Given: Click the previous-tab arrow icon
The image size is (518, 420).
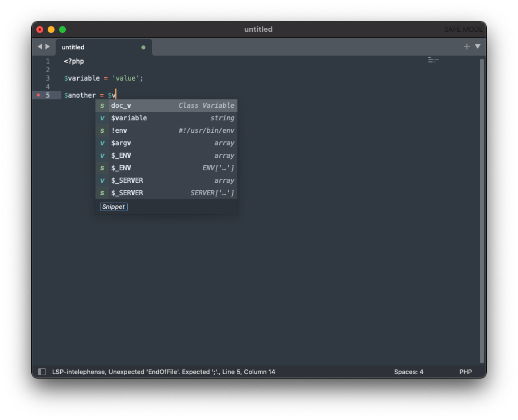Looking at the screenshot, I should pyautogui.click(x=40, y=47).
